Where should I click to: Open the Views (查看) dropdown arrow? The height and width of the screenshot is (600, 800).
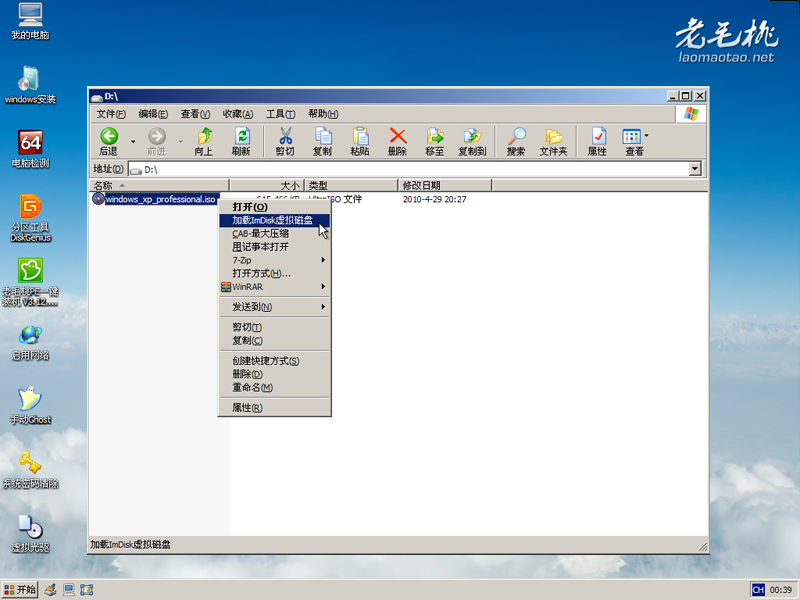click(x=646, y=136)
